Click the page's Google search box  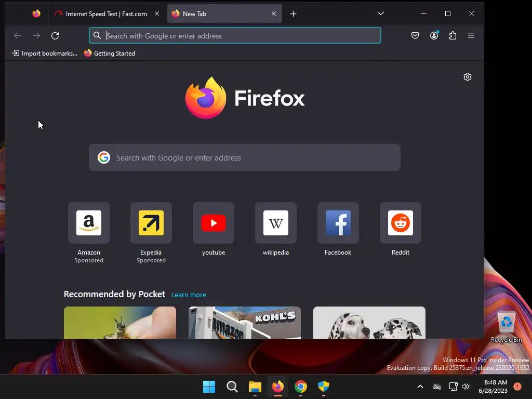(x=245, y=157)
